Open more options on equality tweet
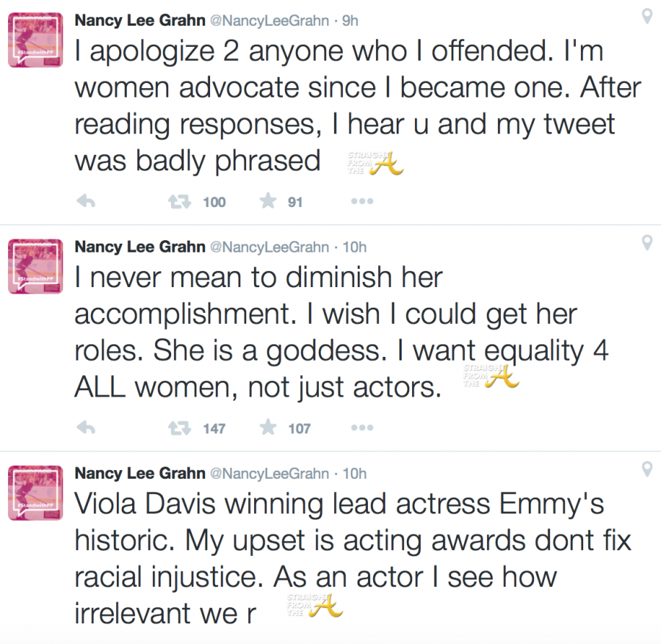This screenshot has height=644, width=661. coord(361,428)
